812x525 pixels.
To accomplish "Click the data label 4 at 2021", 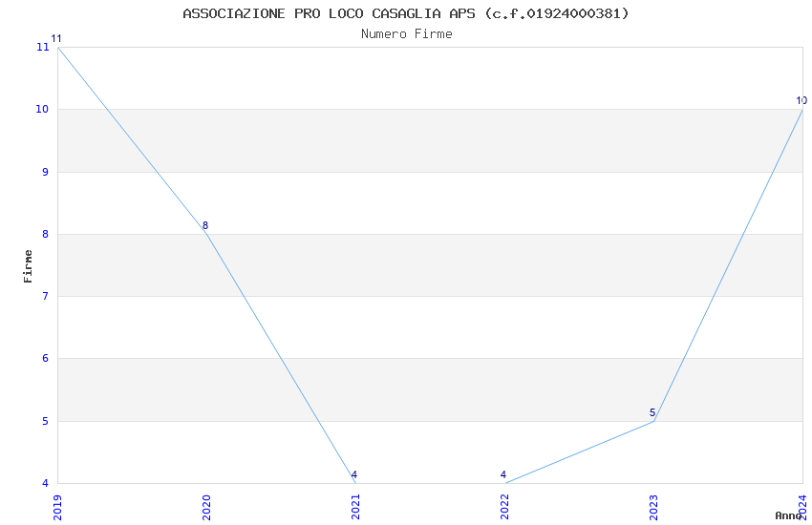I will point(354,474).
